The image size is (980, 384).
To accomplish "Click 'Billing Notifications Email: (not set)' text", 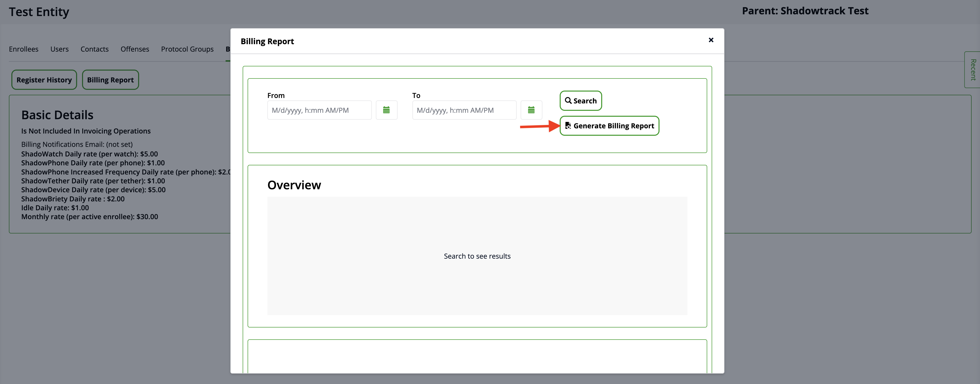I will tap(77, 144).
